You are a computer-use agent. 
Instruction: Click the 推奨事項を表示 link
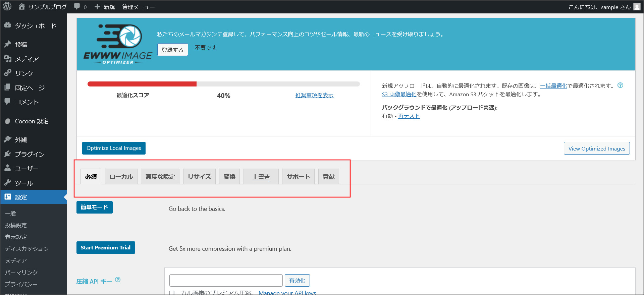pyautogui.click(x=314, y=96)
